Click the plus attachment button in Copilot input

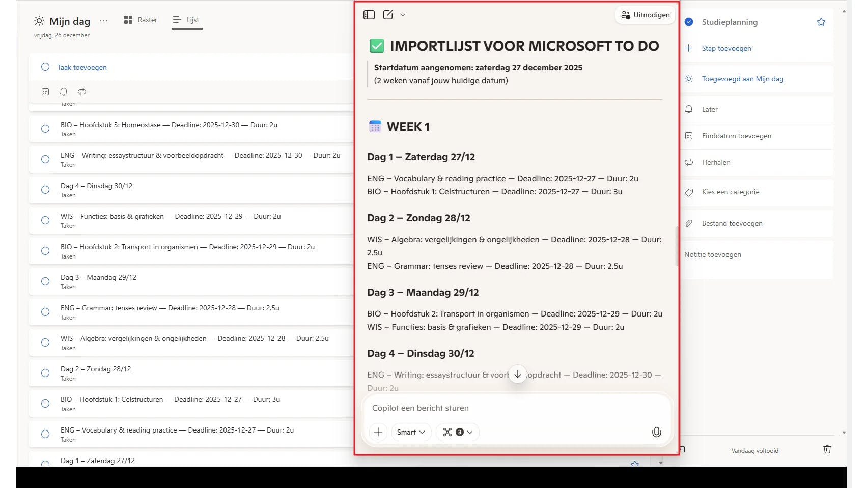click(378, 432)
